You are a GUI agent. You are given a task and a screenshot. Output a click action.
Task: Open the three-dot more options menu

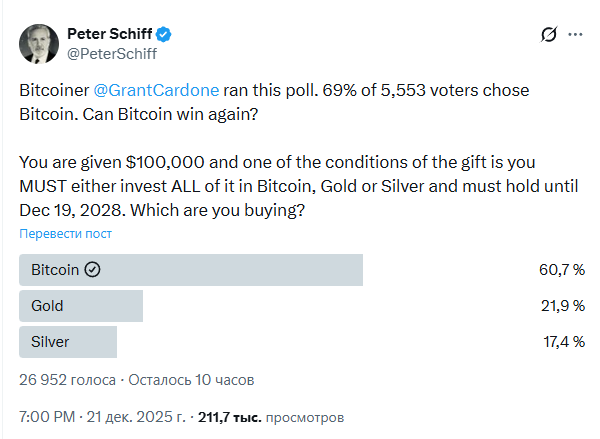pyautogui.click(x=575, y=35)
